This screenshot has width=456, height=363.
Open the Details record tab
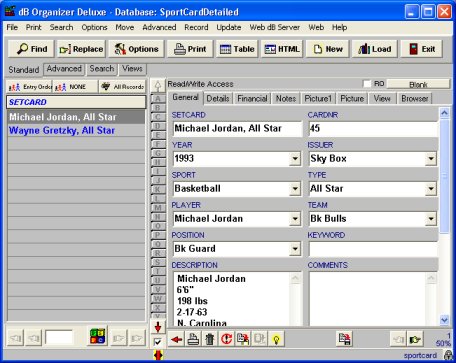point(218,99)
